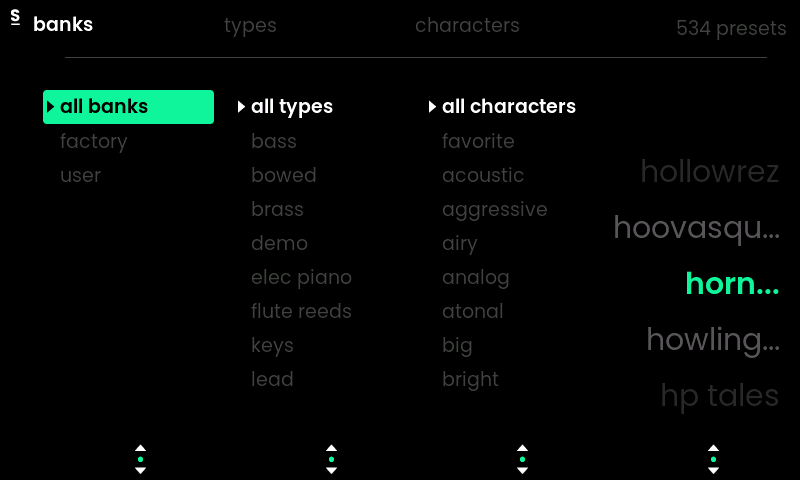Toggle the aggressive character filter
Screen dimensions: 800x480
[494, 209]
